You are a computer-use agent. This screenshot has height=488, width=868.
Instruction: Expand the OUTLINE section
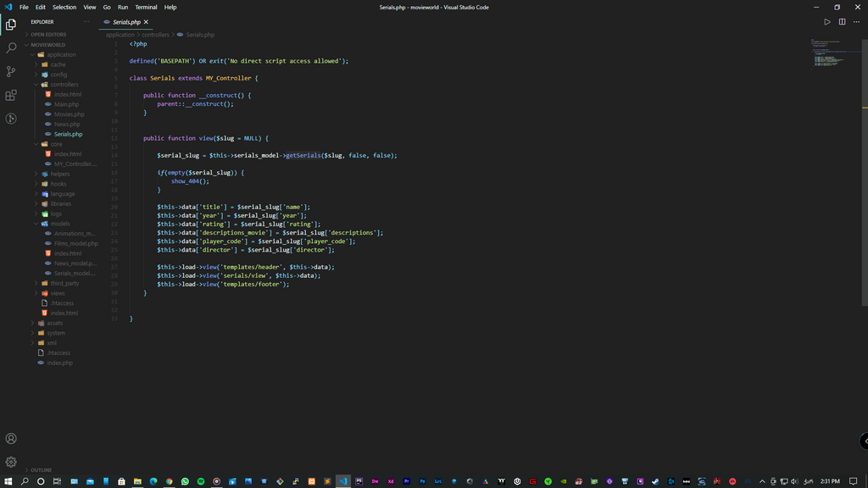click(x=41, y=469)
